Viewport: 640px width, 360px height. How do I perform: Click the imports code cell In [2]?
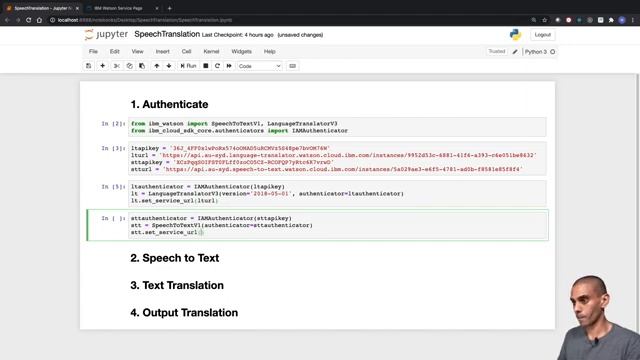tap(337, 127)
